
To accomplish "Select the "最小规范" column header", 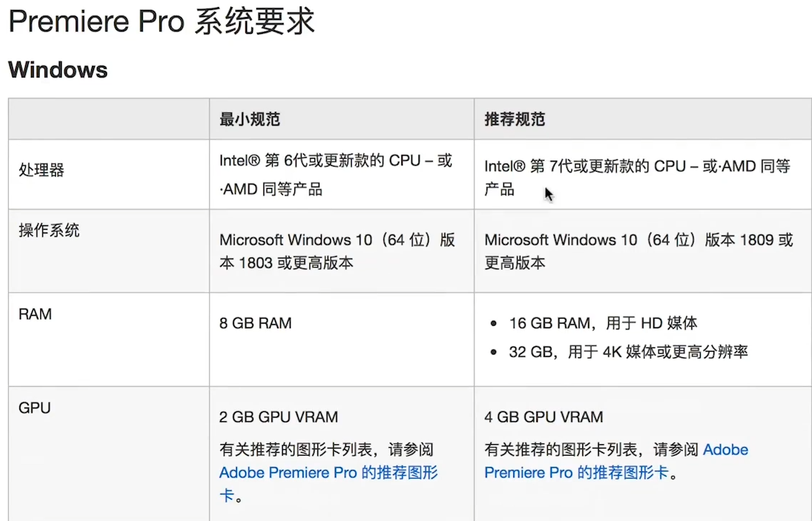I will tap(249, 119).
